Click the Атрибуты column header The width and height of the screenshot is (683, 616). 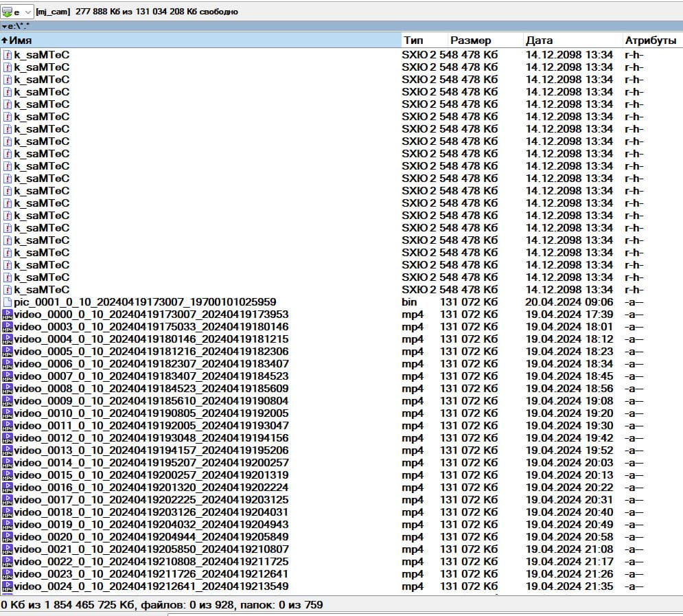[650, 41]
